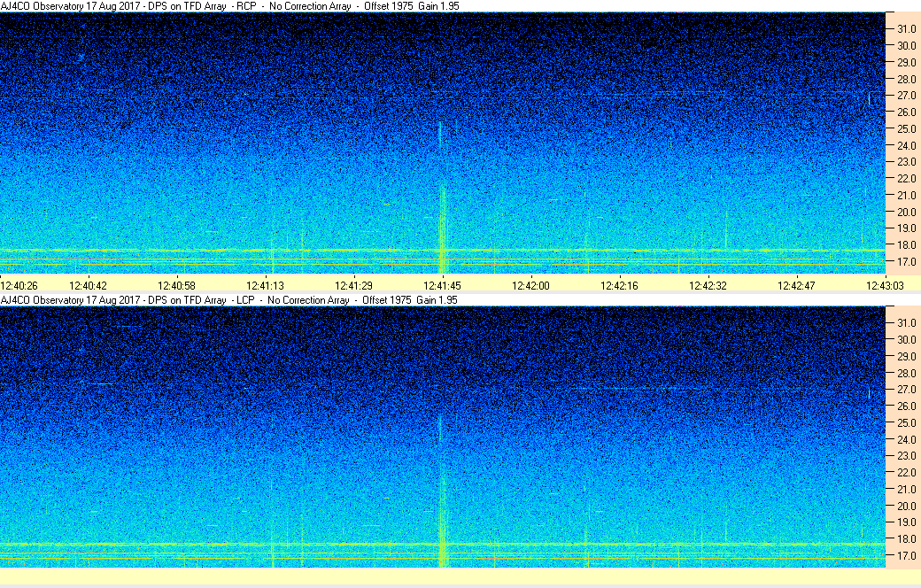This screenshot has width=921, height=588.
Task: Click the 12:41:29 time label
Action: point(353,286)
